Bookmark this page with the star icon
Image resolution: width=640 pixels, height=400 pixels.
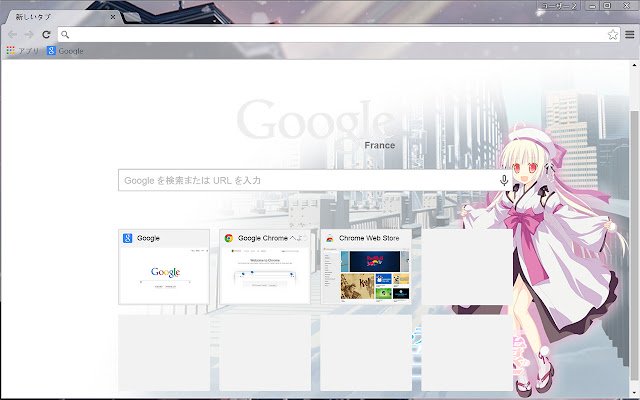612,35
